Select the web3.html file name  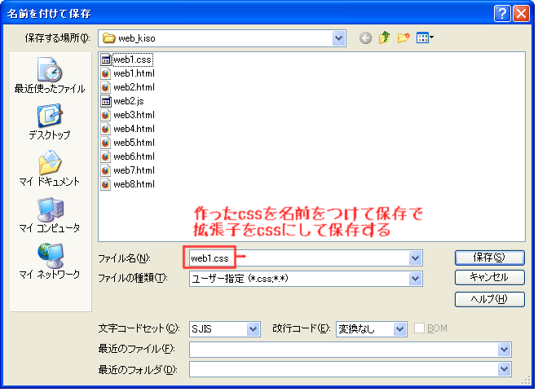pos(134,115)
